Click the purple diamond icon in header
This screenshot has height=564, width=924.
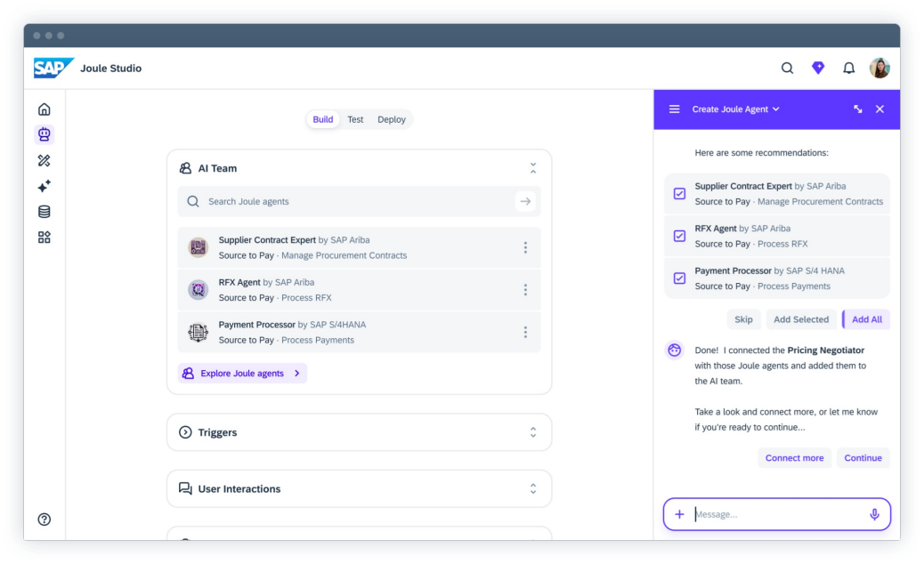tap(818, 68)
